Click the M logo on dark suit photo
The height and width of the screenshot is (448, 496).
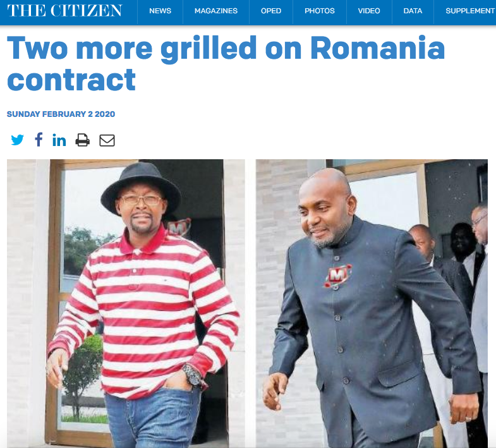337,275
